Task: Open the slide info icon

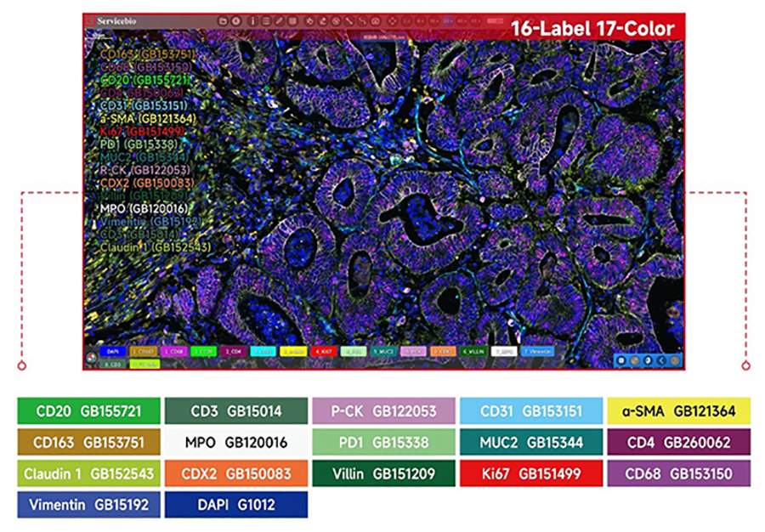Action: pyautogui.click(x=252, y=20)
